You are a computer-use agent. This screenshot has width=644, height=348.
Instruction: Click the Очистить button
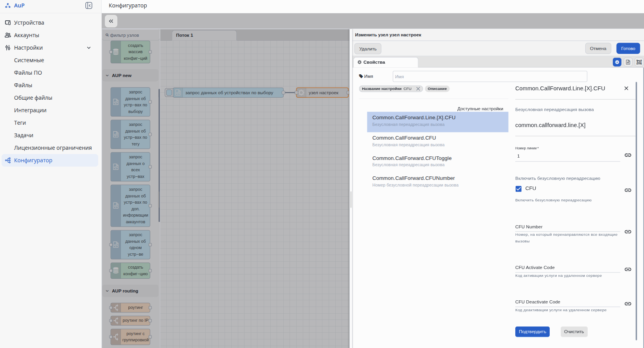point(574,332)
